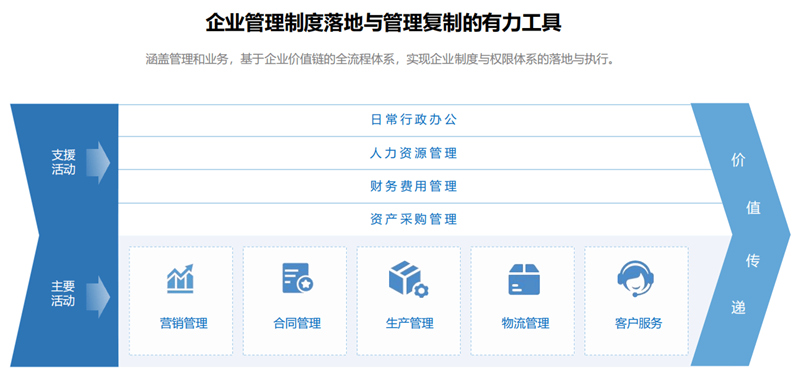Screen dimensions: 800x377
Task: Select the 日常行政办公 row
Action: click(x=413, y=120)
